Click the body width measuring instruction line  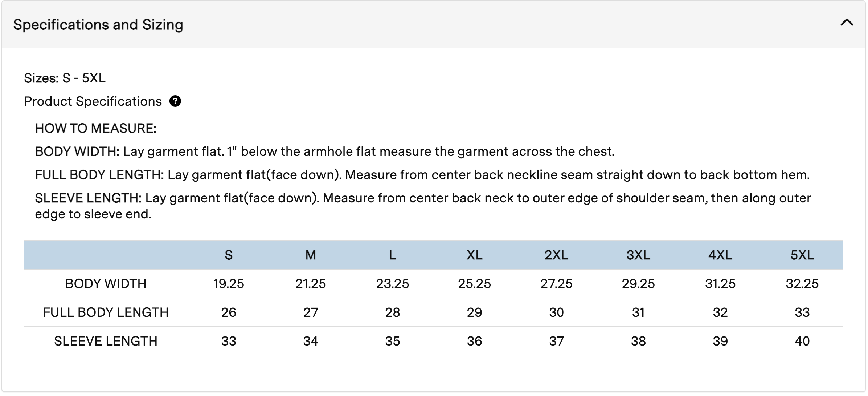tap(324, 151)
